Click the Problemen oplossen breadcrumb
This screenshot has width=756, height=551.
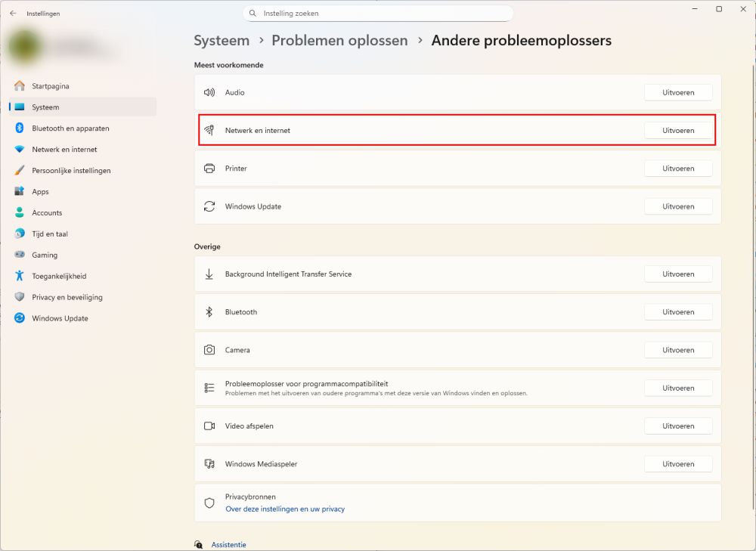point(339,41)
